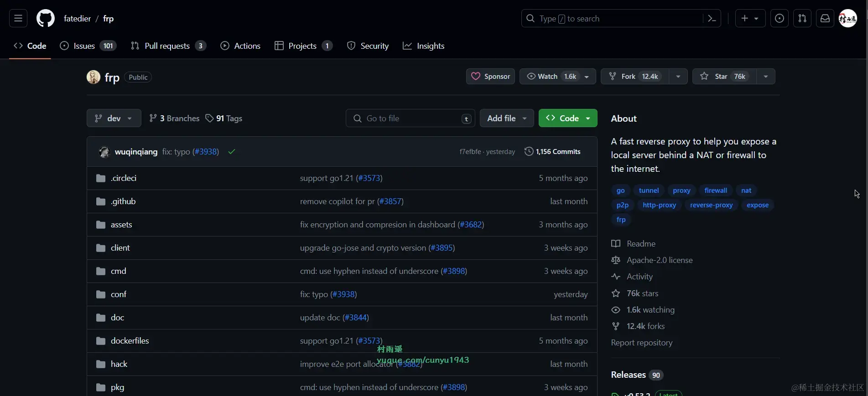Click commit hash f7efbfe
868x396 pixels.
click(x=470, y=152)
